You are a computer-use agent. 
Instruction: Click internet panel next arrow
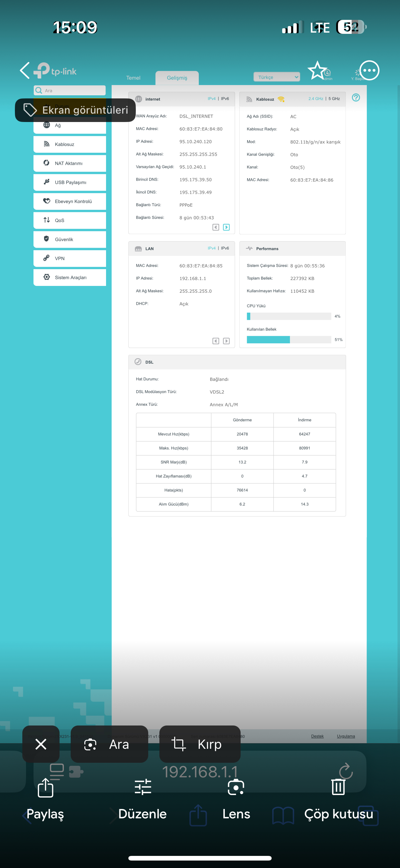(227, 228)
